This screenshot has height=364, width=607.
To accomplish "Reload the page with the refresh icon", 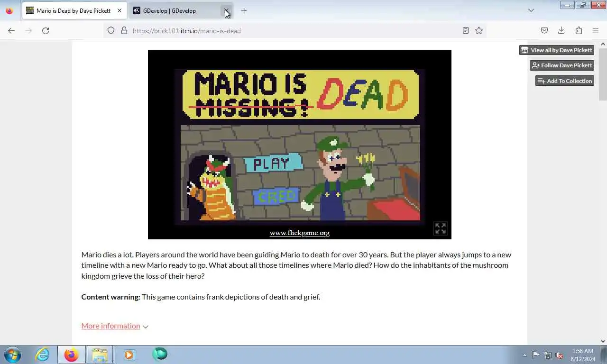I will pyautogui.click(x=46, y=31).
